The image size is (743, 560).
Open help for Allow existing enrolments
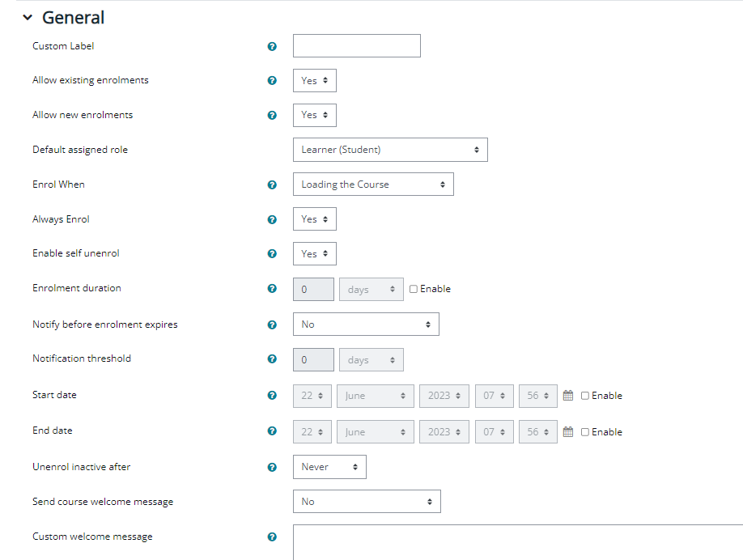[x=272, y=81]
